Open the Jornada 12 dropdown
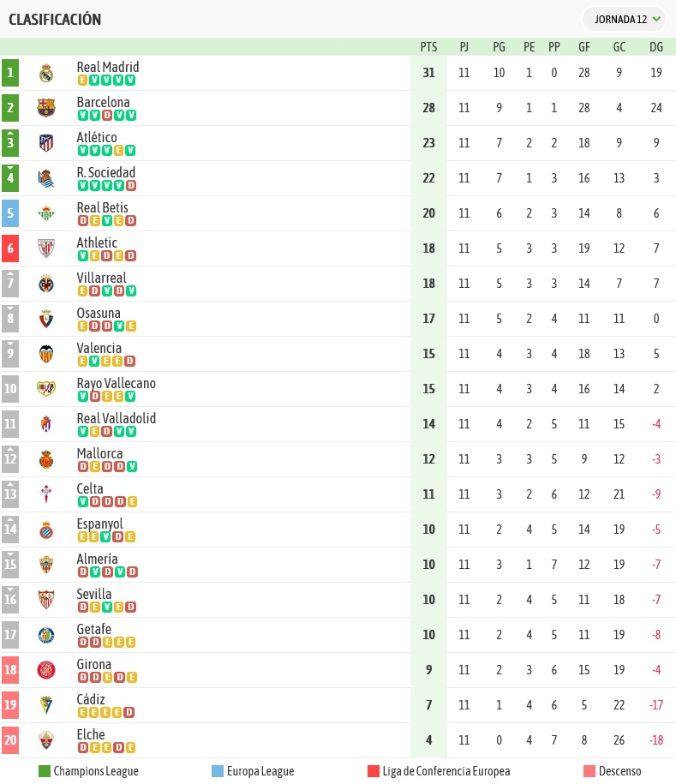Image resolution: width=676 pixels, height=784 pixels. (625, 20)
